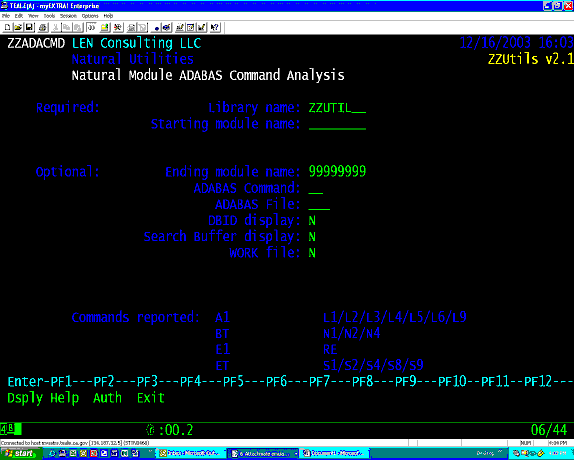The width and height of the screenshot is (576, 461).
Task: Click the context help arrow-question icon
Action: tap(215, 27)
